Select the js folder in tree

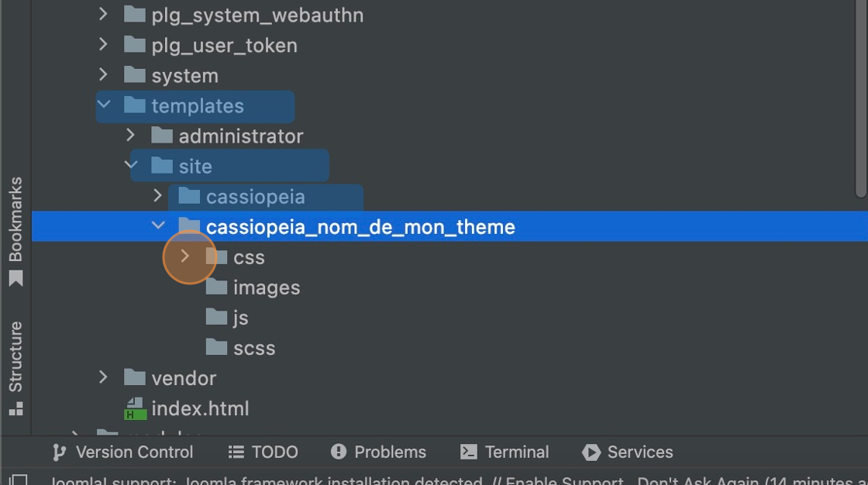tap(240, 318)
